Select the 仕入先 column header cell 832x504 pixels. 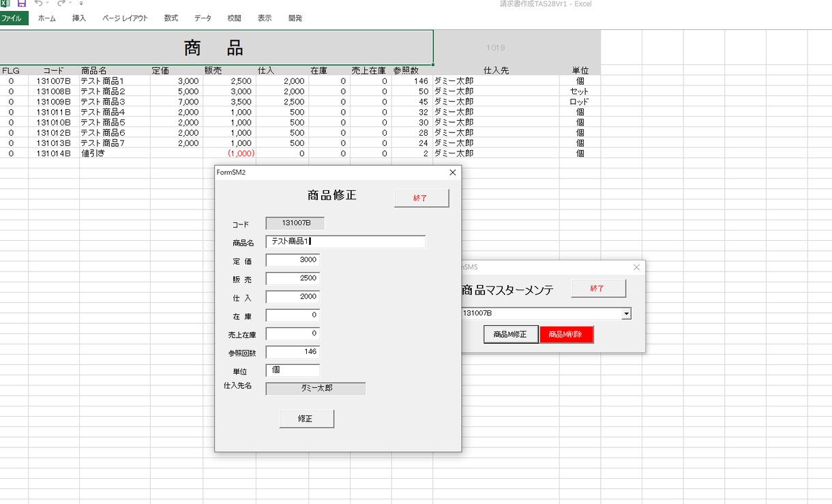[x=496, y=70]
